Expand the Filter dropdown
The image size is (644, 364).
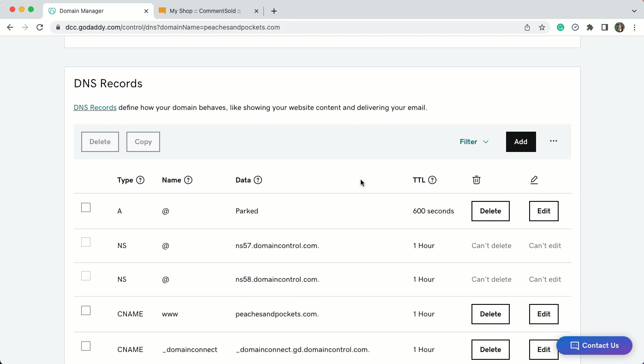point(474,142)
